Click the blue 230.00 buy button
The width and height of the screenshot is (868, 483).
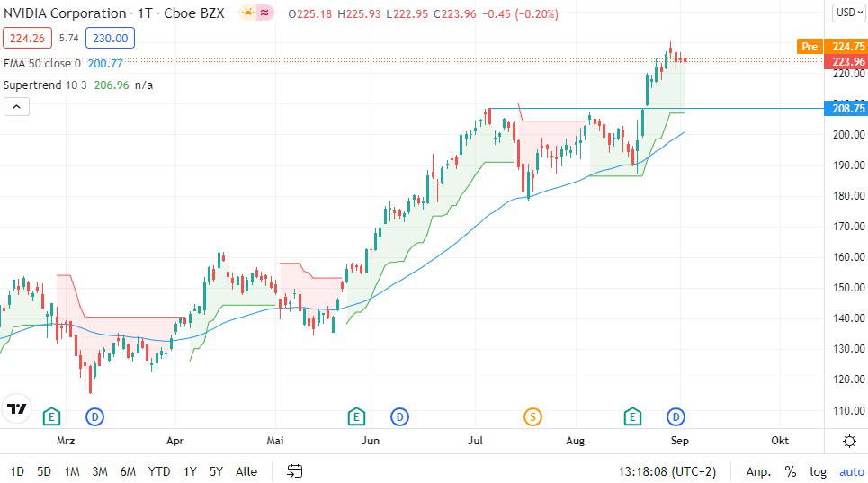click(x=110, y=38)
